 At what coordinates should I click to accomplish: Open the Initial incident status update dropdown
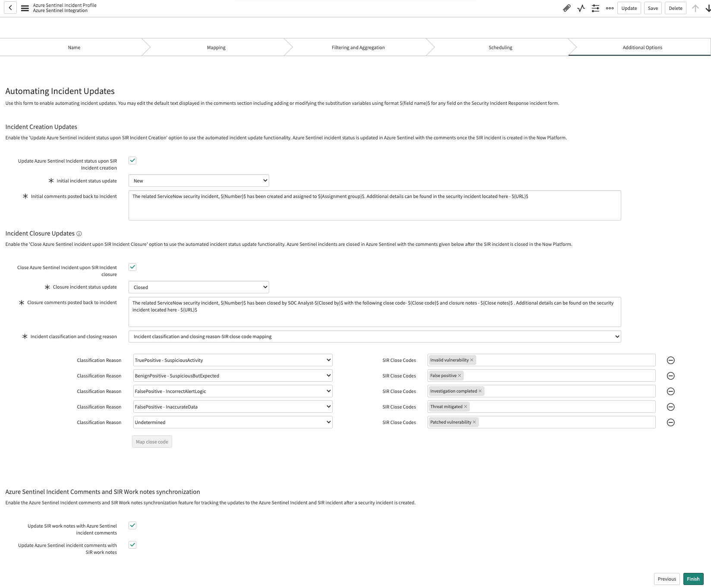tap(199, 181)
